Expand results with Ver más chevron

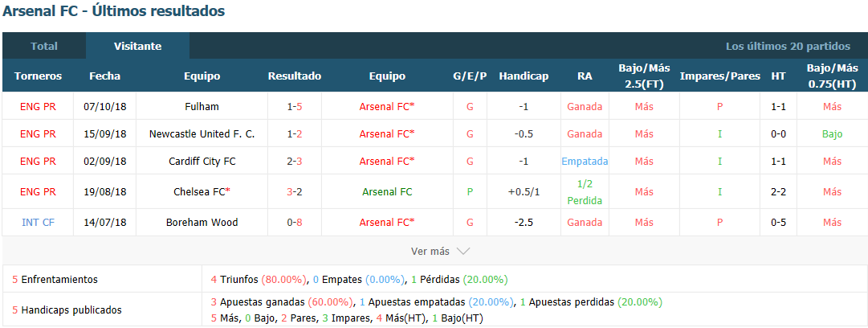tap(440, 251)
